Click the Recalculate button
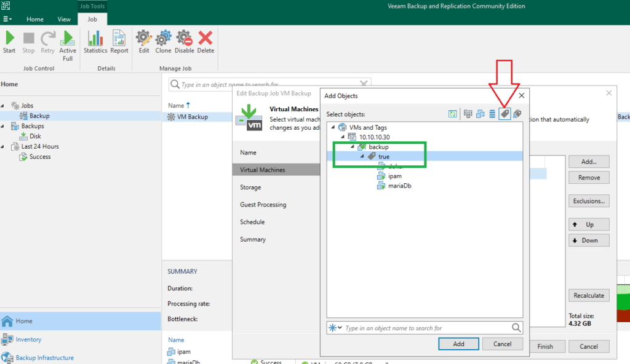Viewport: 630px width, 364px height. (589, 295)
